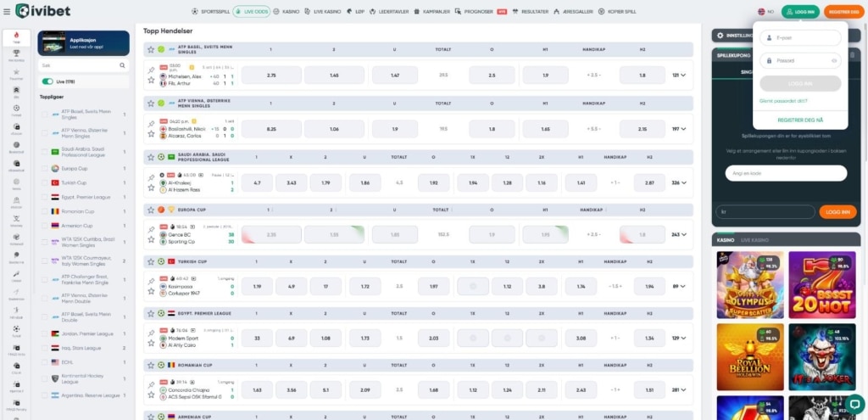Click the Glemt passordet ditt link
868x420 pixels.
pos(783,101)
